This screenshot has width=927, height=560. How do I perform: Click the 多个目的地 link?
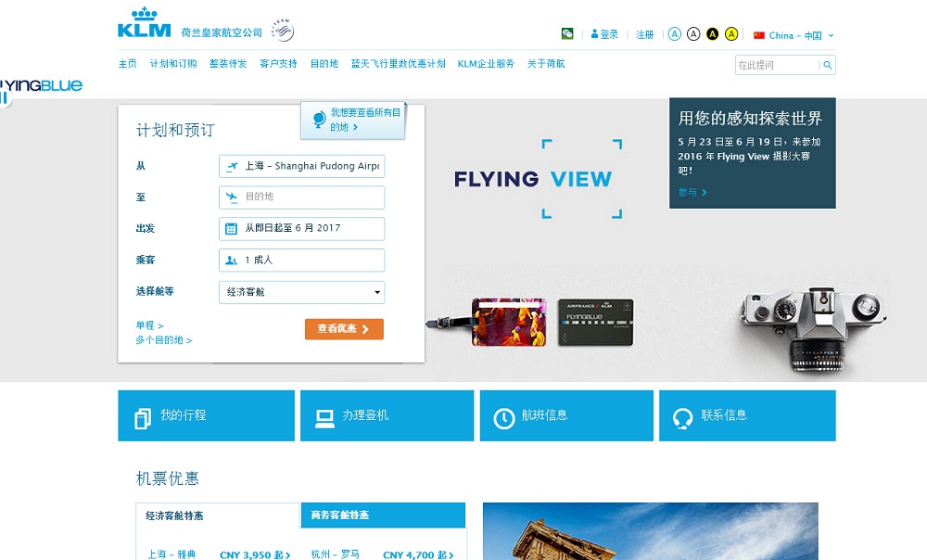[164, 340]
